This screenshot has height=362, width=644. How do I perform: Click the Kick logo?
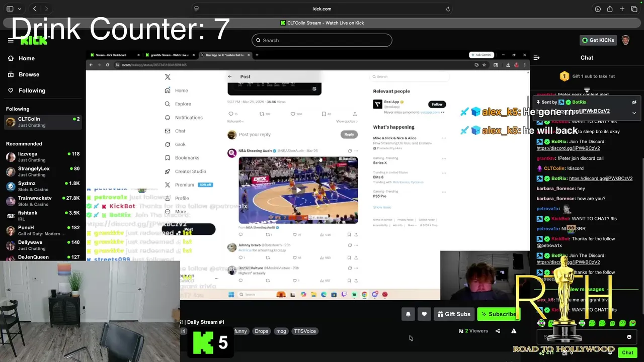[34, 40]
